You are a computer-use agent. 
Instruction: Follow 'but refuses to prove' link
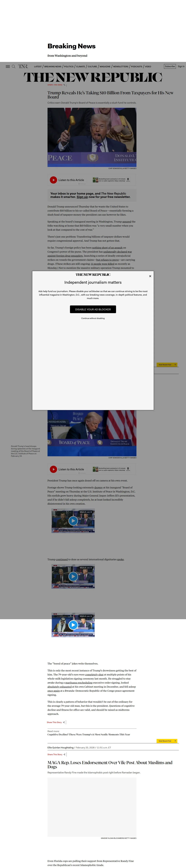107,260
